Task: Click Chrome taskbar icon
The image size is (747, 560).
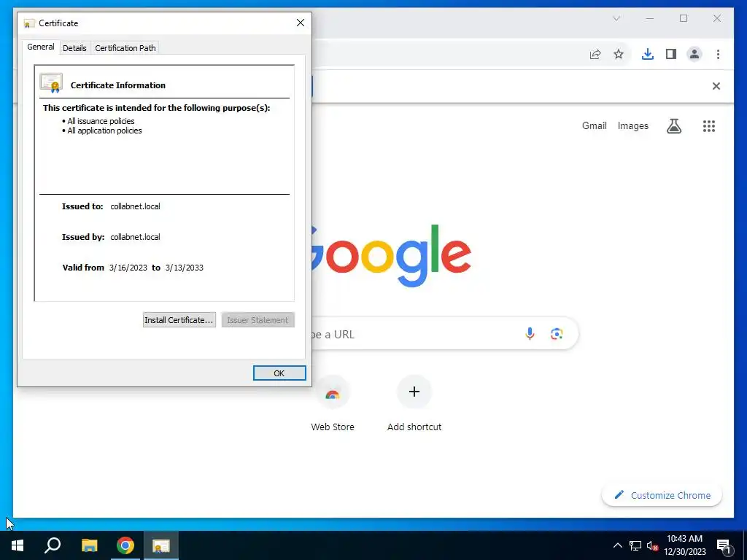Action: pos(125,545)
